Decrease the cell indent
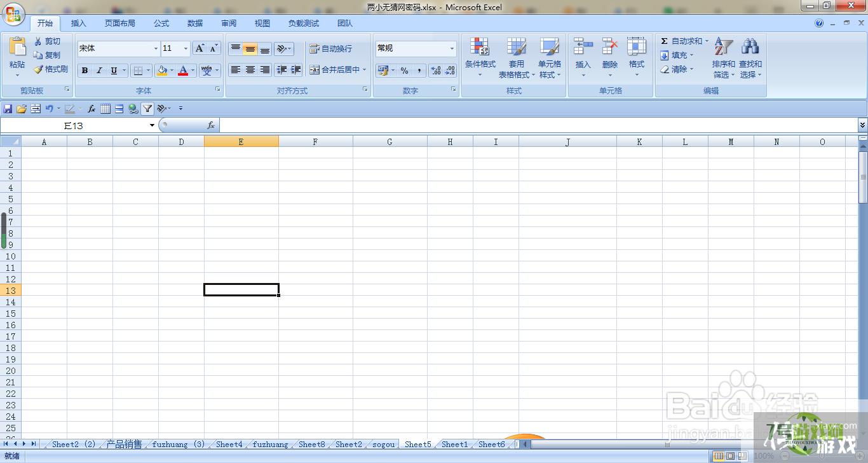Viewport: 868px width, 463px height. (x=281, y=70)
